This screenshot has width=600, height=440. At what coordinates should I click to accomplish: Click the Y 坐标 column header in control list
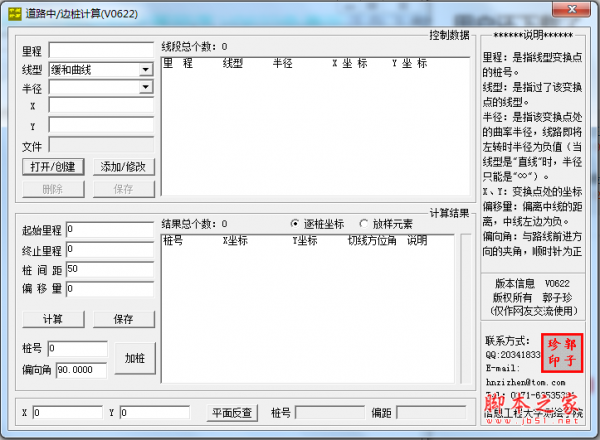coord(409,63)
